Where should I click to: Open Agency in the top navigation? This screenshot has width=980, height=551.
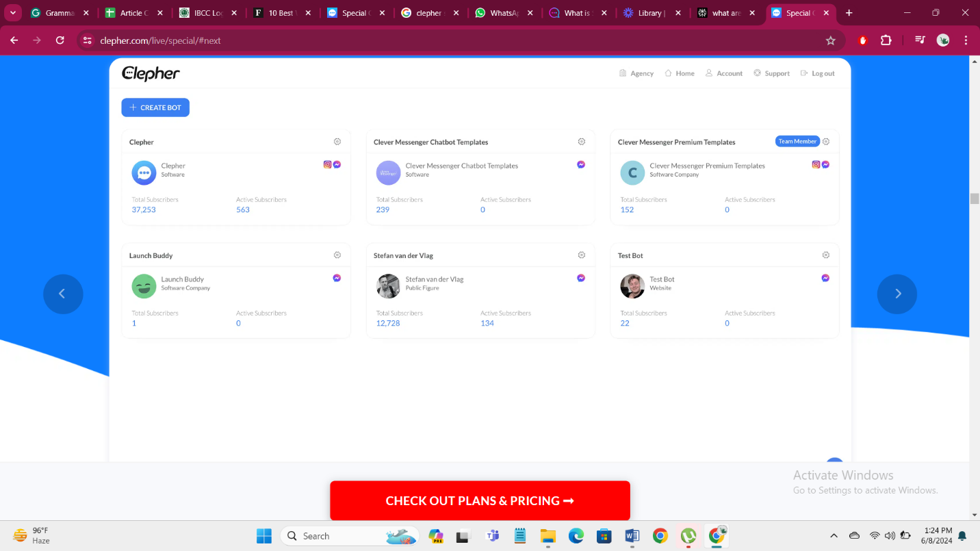[636, 73]
